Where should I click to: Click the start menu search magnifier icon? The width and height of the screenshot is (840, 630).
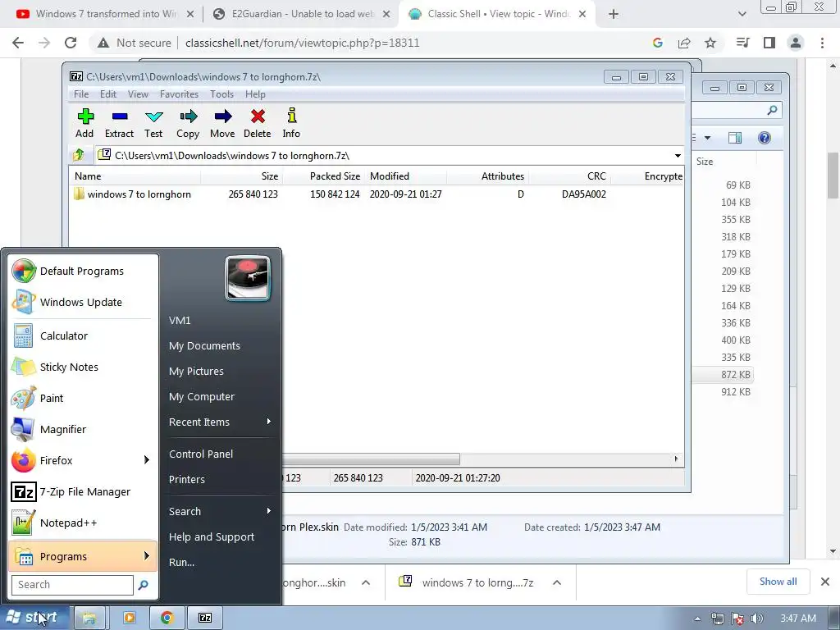coord(143,585)
